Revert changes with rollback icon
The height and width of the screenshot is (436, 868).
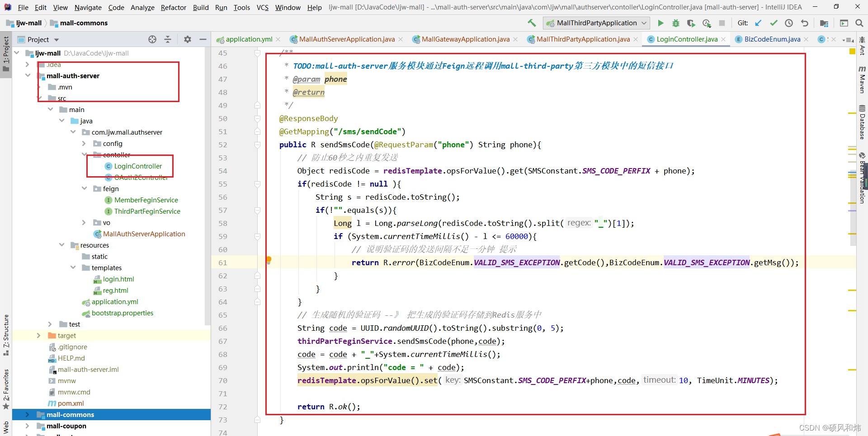click(x=804, y=23)
